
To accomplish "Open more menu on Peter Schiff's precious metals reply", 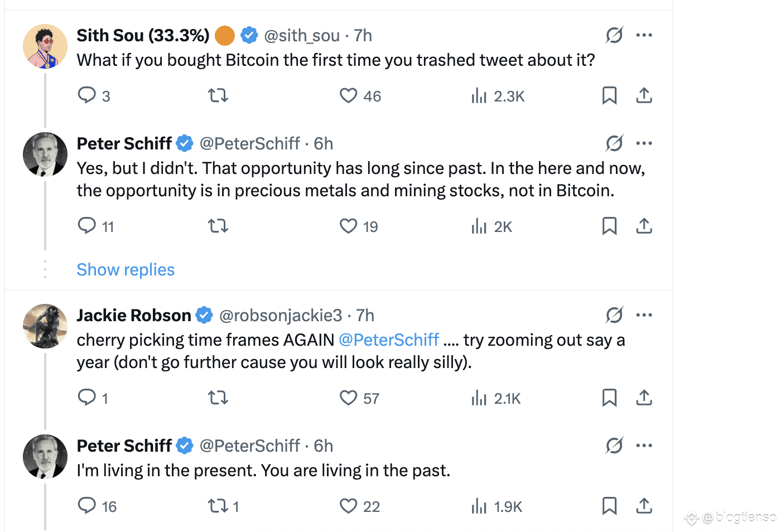I will pyautogui.click(x=644, y=143).
